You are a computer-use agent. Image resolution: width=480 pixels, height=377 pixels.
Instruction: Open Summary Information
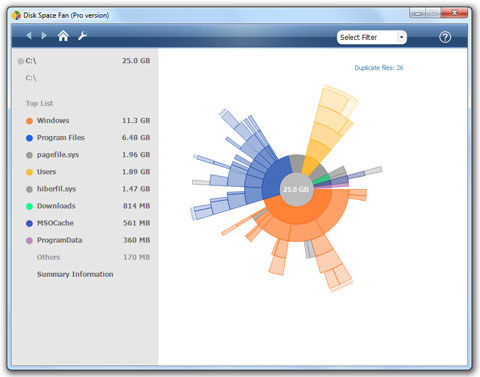point(75,274)
